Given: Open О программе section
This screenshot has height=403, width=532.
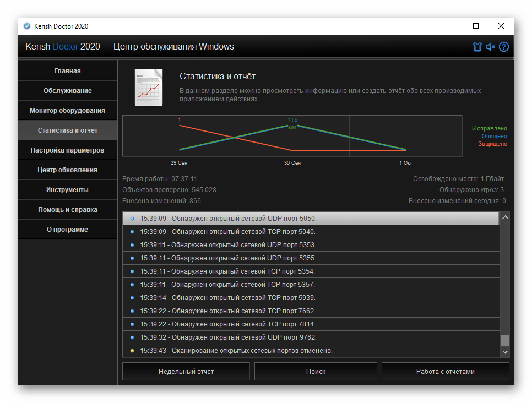Looking at the screenshot, I should pyautogui.click(x=68, y=230).
